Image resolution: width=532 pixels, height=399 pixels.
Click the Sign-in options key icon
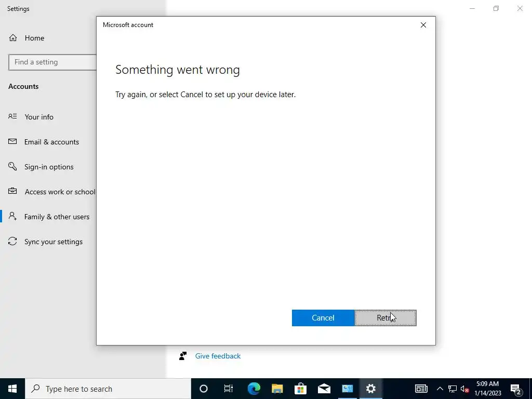12,166
